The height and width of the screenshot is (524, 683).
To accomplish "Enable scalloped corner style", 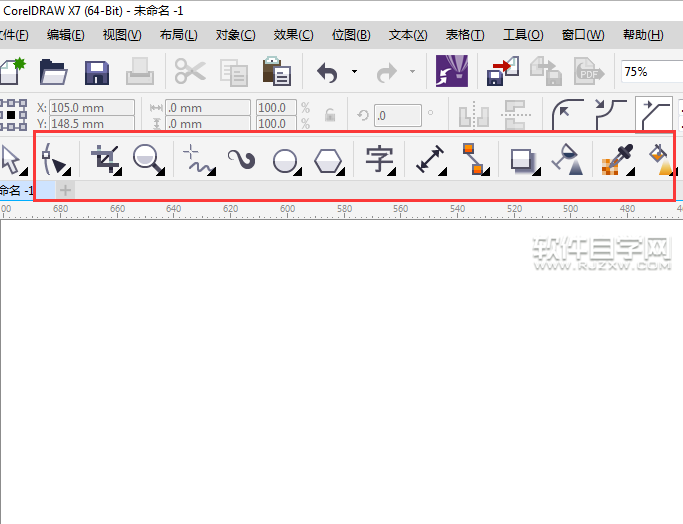I will 611,114.
